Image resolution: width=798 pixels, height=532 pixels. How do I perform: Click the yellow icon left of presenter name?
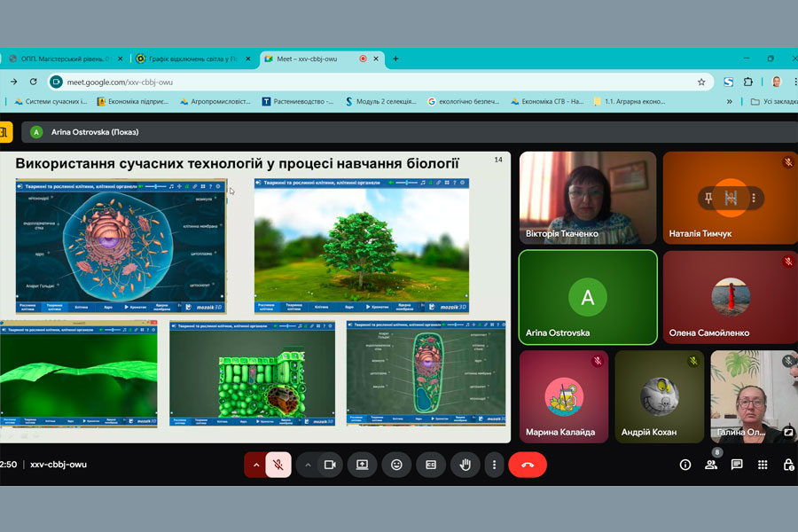[4, 132]
